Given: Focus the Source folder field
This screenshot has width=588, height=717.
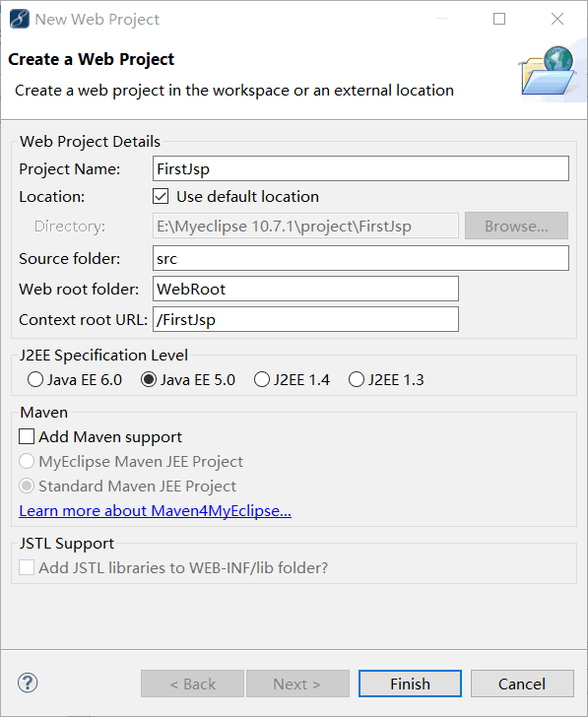Looking at the screenshot, I should (x=360, y=258).
